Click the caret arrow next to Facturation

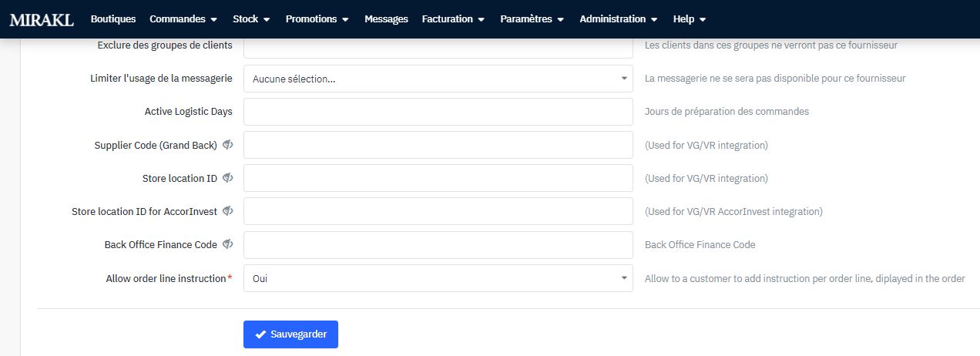point(481,20)
